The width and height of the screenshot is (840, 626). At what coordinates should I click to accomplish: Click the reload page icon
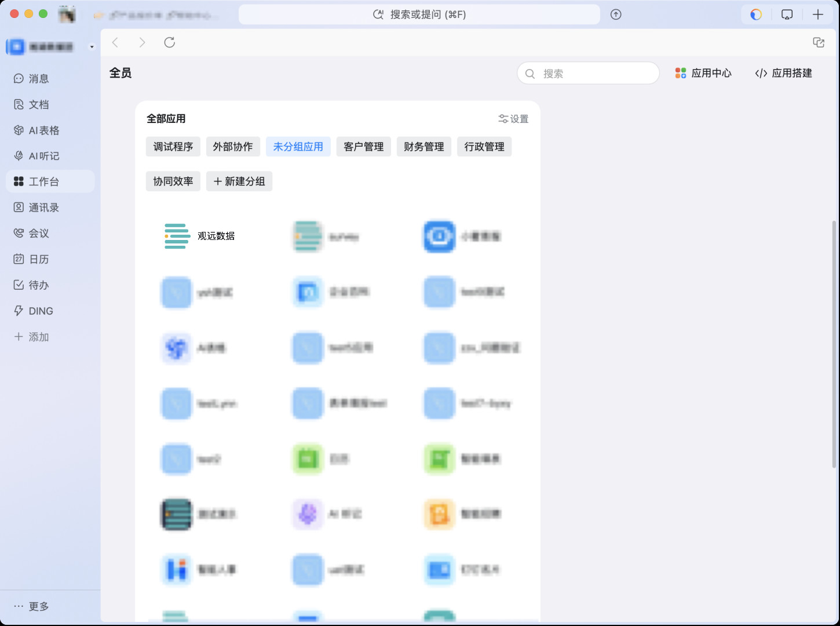coord(169,42)
